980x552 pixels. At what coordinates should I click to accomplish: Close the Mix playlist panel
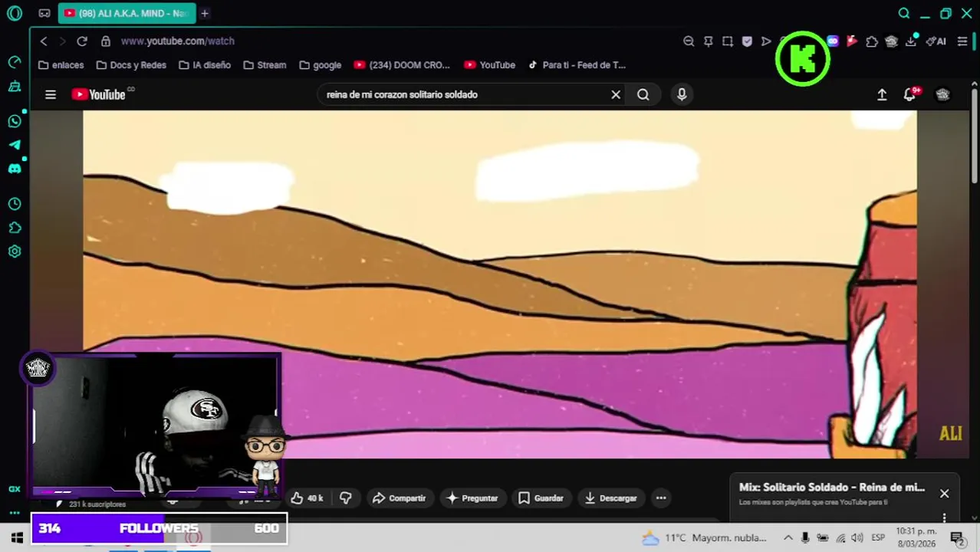point(945,494)
